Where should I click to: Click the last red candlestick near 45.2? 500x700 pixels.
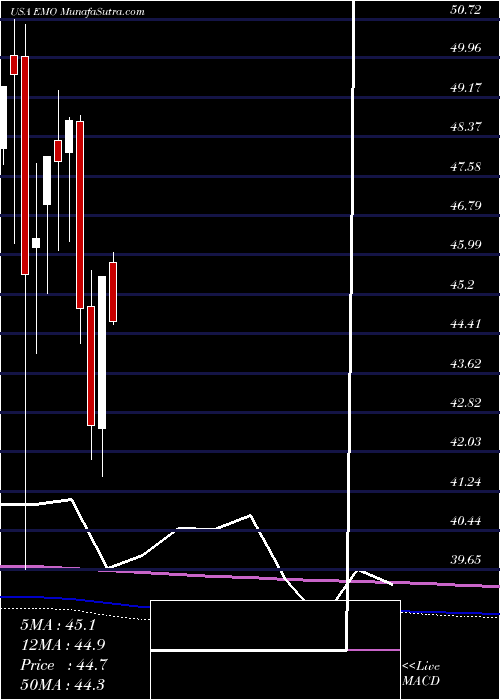(x=113, y=292)
